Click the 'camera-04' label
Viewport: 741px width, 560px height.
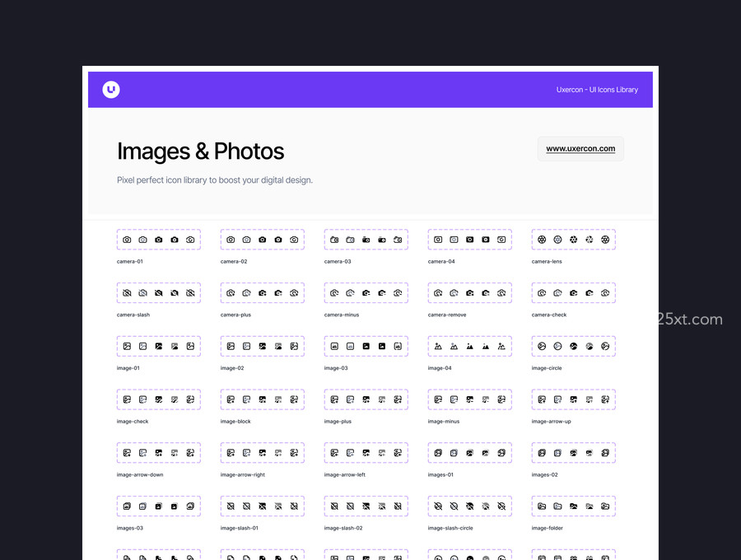pyautogui.click(x=441, y=261)
